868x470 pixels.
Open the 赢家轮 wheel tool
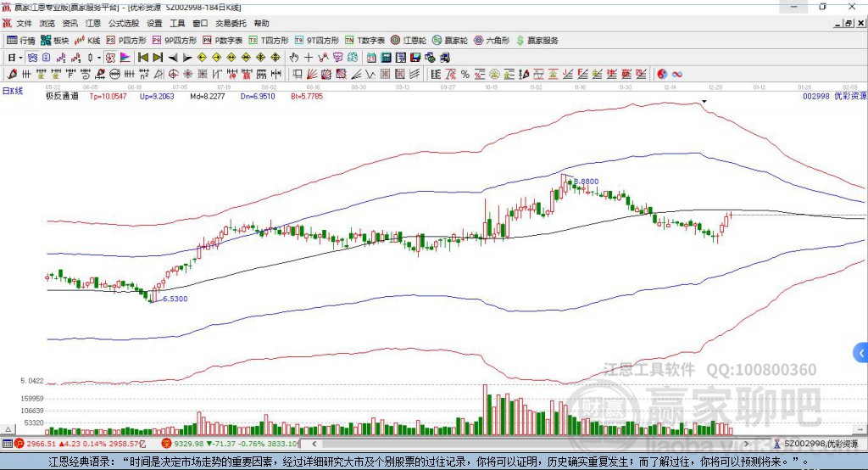(450, 41)
